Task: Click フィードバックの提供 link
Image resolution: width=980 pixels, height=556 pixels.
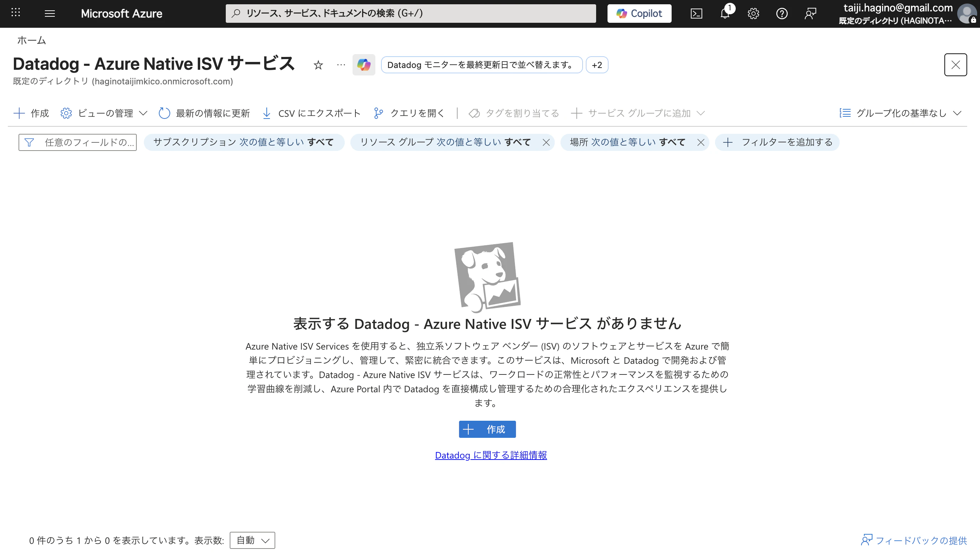Action: point(913,540)
